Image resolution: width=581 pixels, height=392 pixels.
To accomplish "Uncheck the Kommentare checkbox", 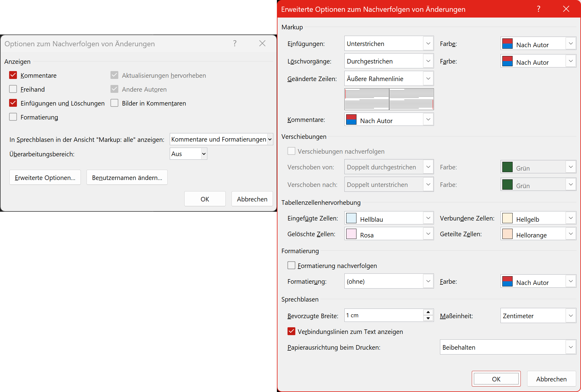I will (13, 75).
